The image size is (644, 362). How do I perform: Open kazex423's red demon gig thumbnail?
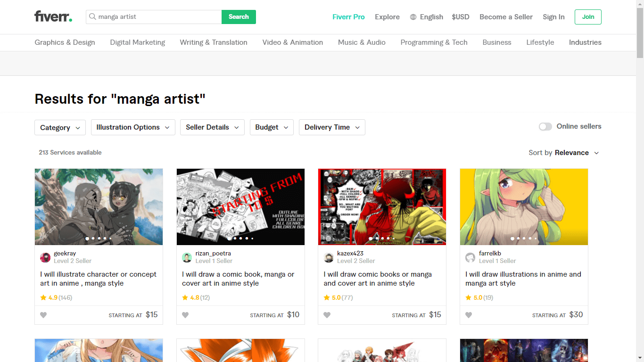tap(382, 207)
